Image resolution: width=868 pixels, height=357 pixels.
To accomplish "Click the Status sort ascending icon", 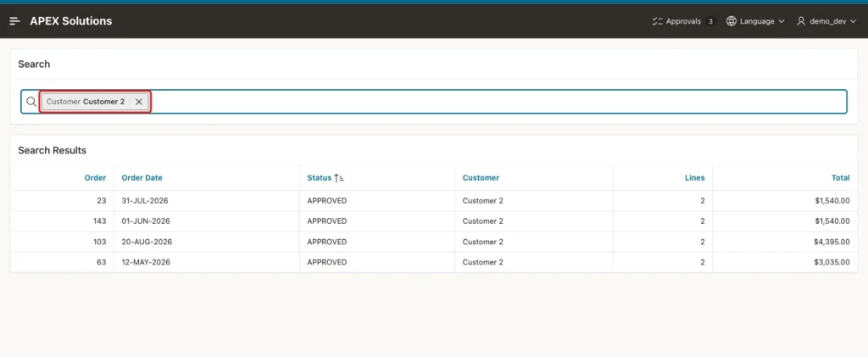I will tap(339, 178).
